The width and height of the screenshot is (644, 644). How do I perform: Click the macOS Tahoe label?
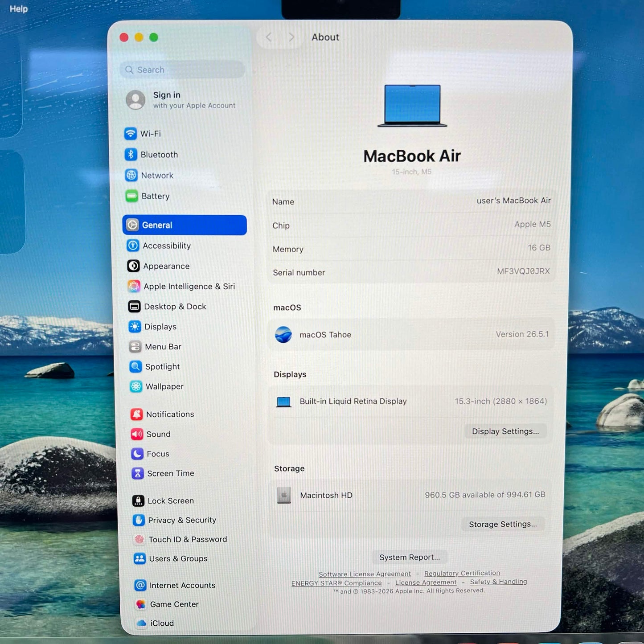pyautogui.click(x=325, y=335)
